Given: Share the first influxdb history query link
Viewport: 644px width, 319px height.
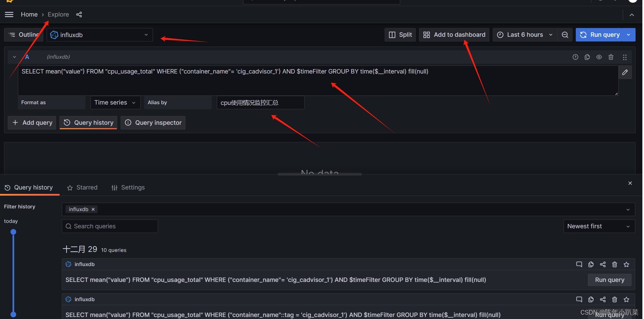Looking at the screenshot, I should click(x=603, y=264).
